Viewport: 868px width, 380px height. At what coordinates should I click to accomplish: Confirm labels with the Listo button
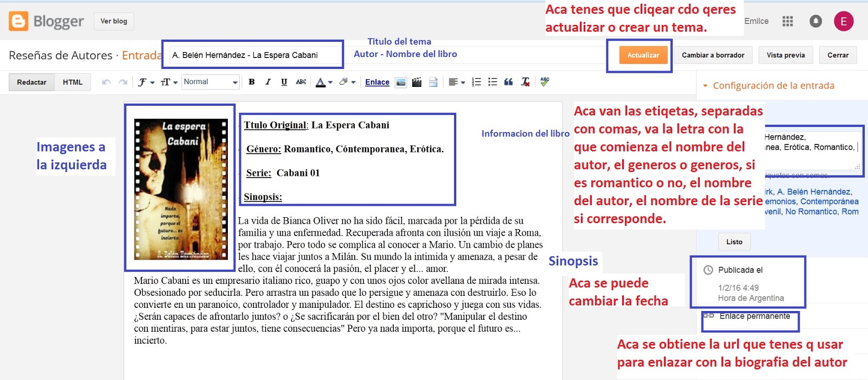[x=735, y=242]
